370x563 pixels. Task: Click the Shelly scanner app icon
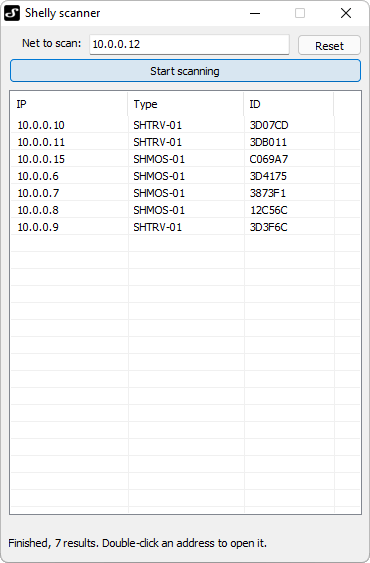[x=11, y=13]
